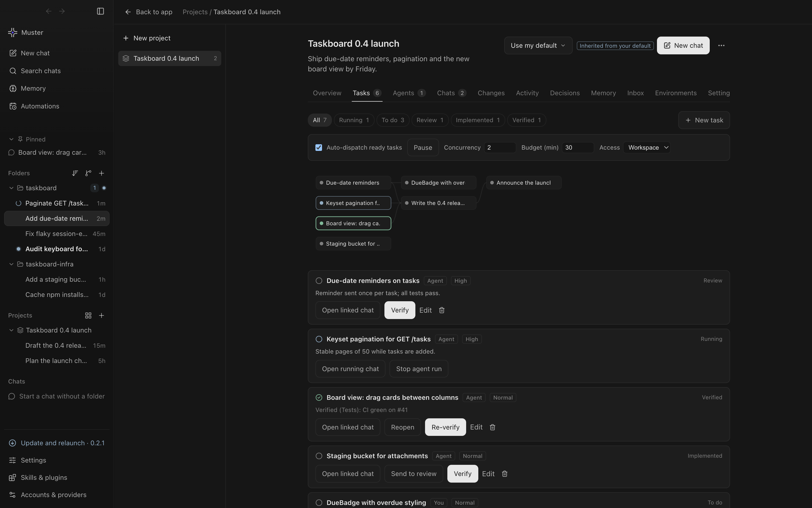812x508 pixels.
Task: Select the Keyset pagination graph node
Action: pyautogui.click(x=353, y=203)
